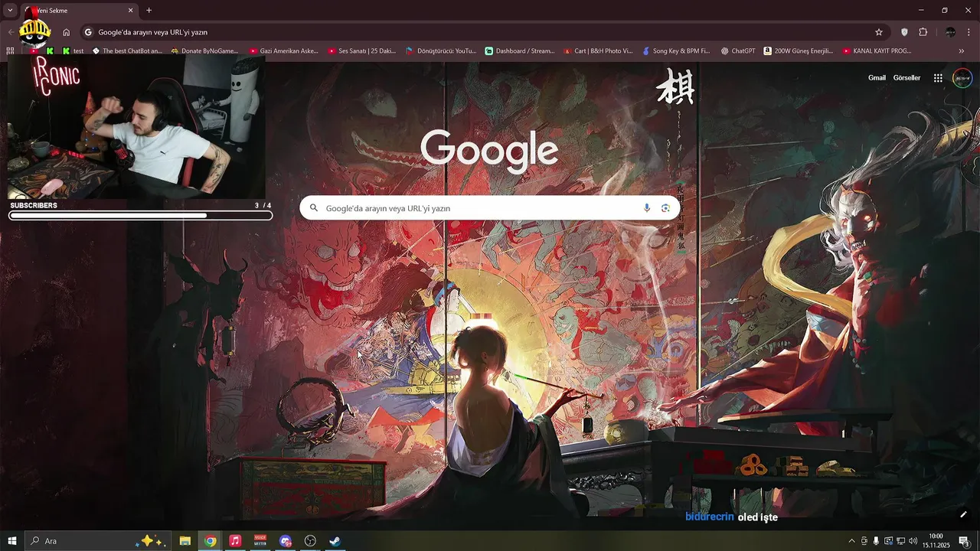Open the 'KANAL KAYIT PROG...' bookmark
The image size is (980, 551).
pyautogui.click(x=877, y=51)
